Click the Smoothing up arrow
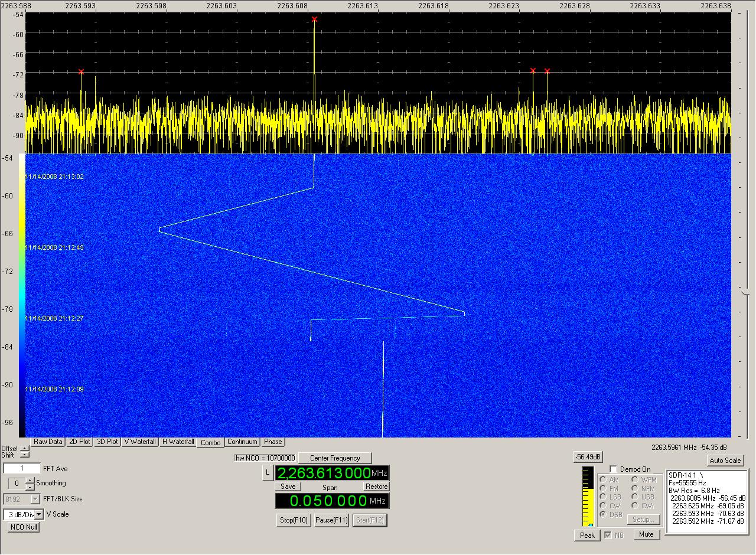756x555 pixels. 30,480
